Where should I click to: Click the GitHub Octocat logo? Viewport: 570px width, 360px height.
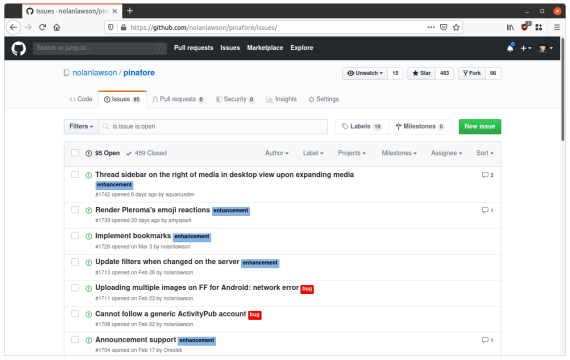tap(19, 48)
